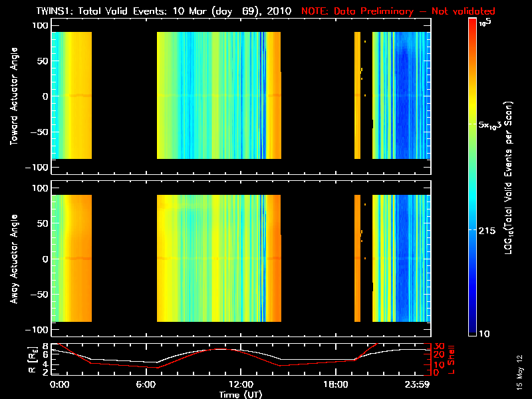Click the red top end of the color bar
Screen dimensions: 532x399
coord(472,23)
